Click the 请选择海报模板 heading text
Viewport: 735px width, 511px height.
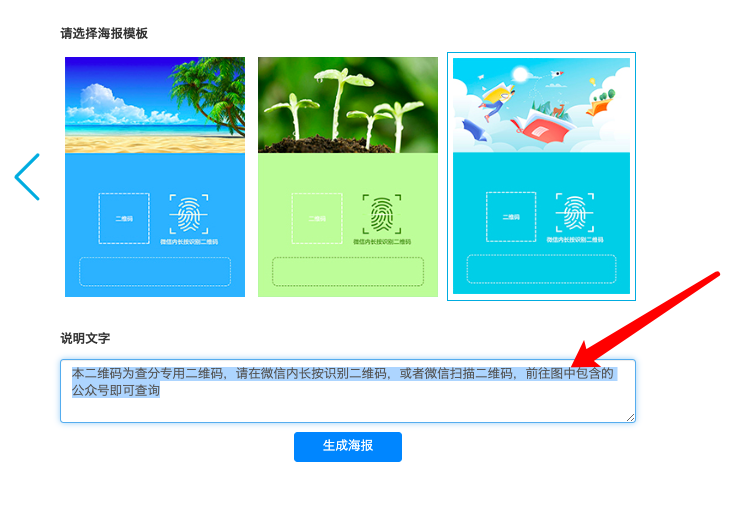(x=104, y=33)
